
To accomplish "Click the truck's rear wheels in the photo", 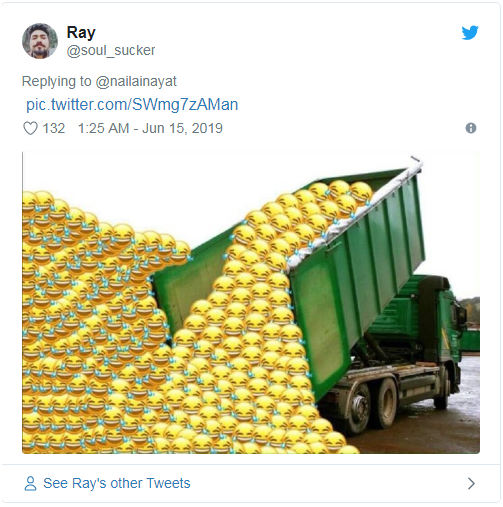I will [x=373, y=407].
